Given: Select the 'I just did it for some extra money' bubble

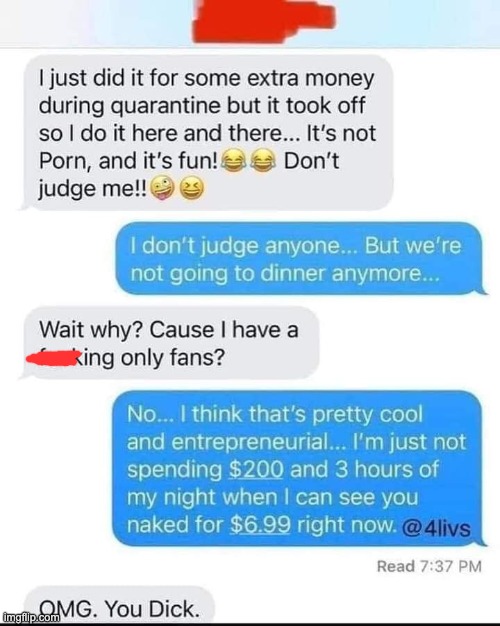Looking at the screenshot, I should pos(206,133).
